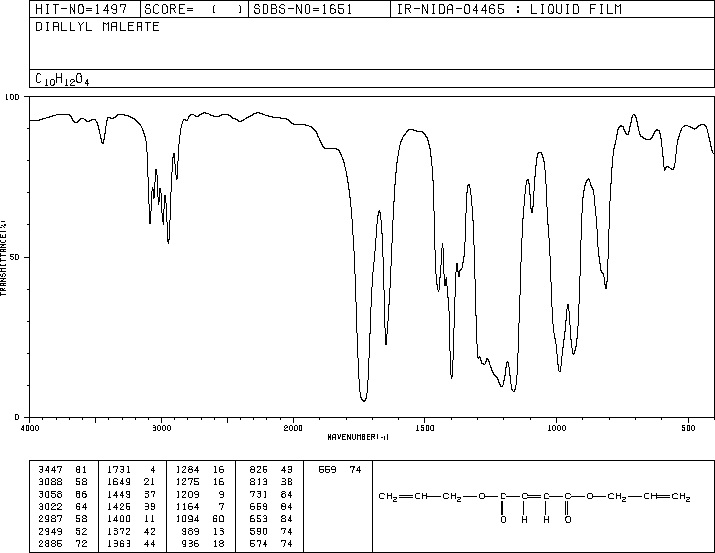Click the diallyl maleate structural formula diagram
This screenshot has width=715, height=553.
tap(534, 507)
